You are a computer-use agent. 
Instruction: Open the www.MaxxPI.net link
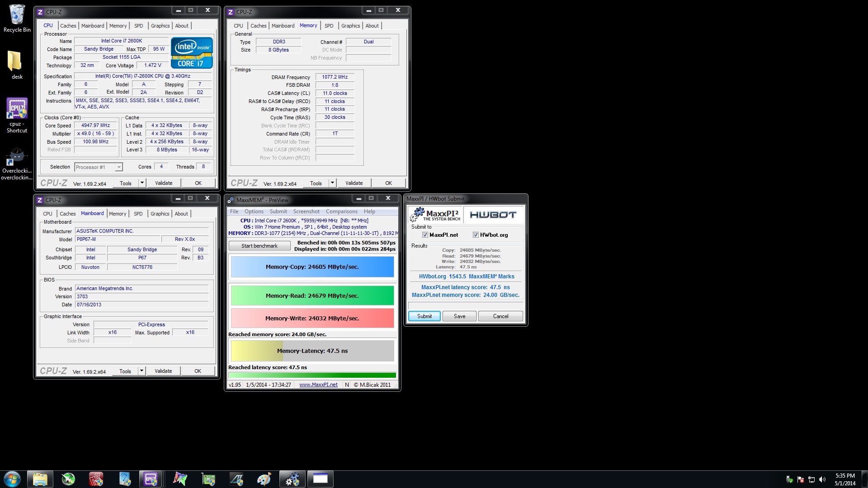click(x=318, y=385)
